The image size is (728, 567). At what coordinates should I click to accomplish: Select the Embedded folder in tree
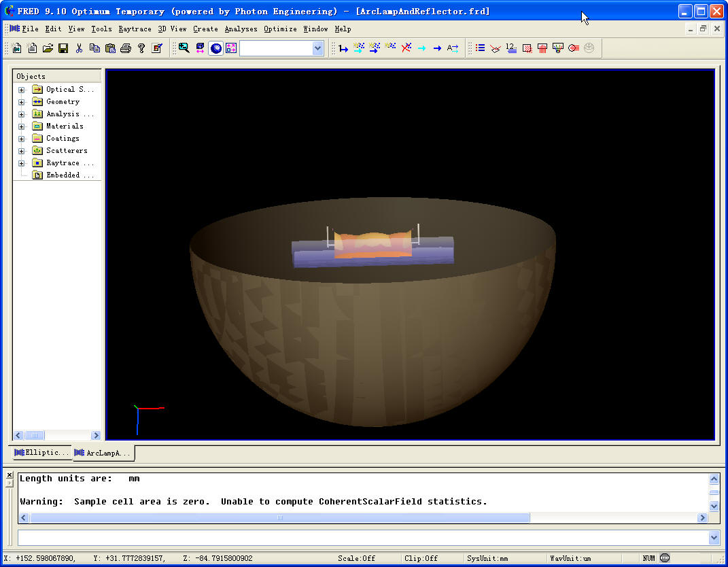[x=63, y=175]
